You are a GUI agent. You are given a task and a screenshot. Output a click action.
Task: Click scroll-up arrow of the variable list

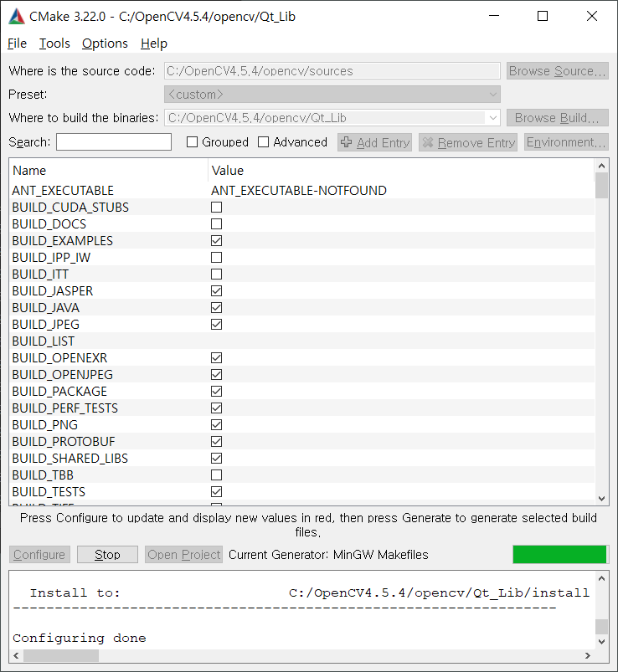pos(601,166)
